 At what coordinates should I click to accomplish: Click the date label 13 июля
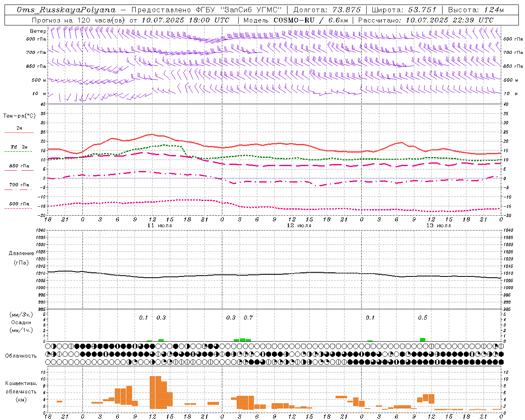[x=438, y=226]
